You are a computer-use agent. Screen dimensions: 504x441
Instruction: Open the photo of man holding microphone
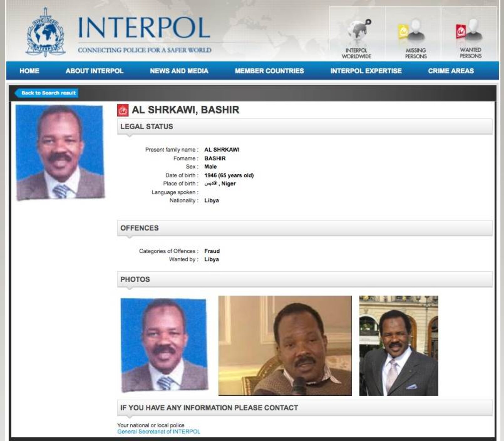tap(285, 345)
